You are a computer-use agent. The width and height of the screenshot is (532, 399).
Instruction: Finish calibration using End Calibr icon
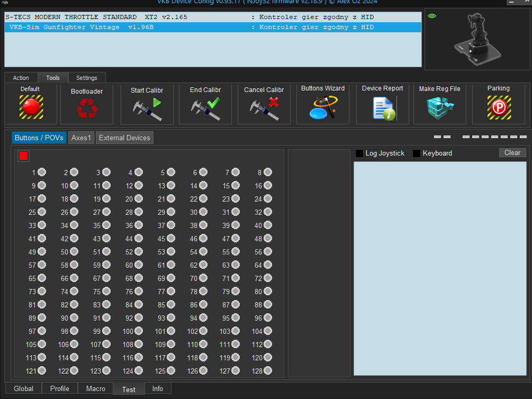tap(205, 108)
